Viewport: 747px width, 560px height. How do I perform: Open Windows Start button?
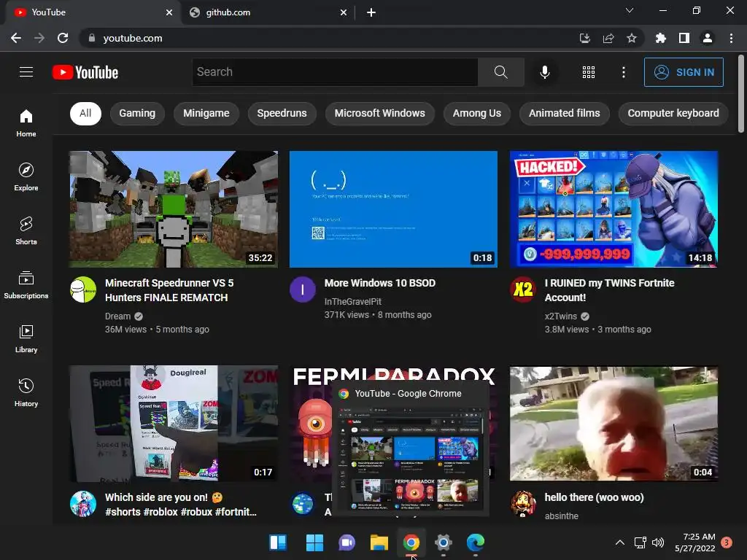(314, 542)
